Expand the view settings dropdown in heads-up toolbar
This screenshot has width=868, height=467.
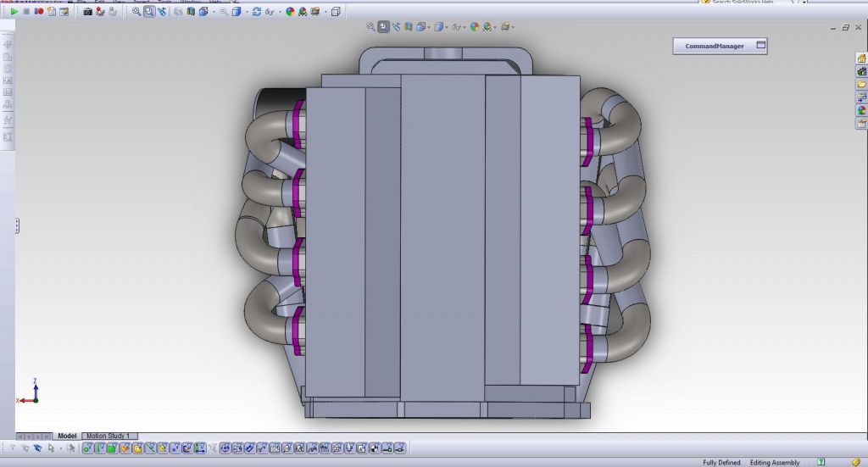pos(514,27)
